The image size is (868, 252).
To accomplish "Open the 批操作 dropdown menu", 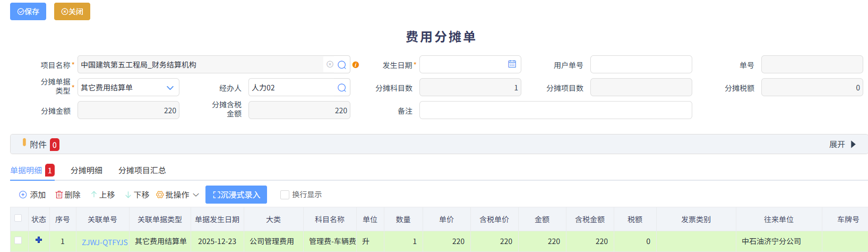I will [177, 195].
